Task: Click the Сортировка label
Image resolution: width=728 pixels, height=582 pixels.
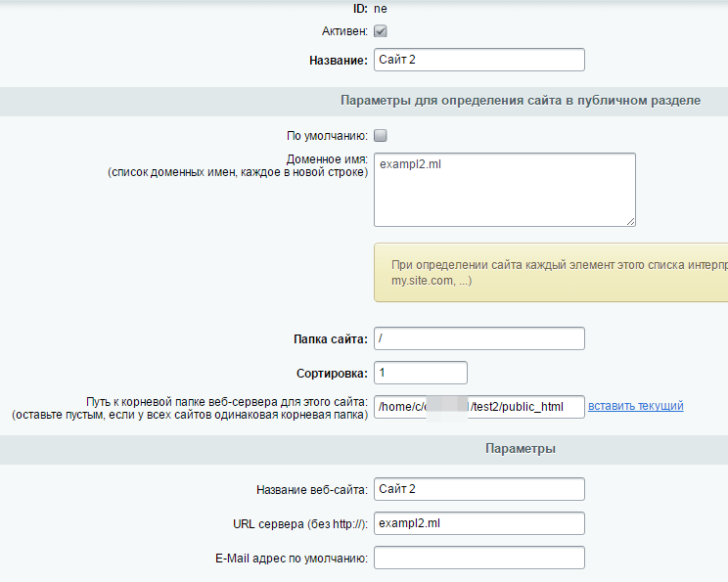Action: 331,373
